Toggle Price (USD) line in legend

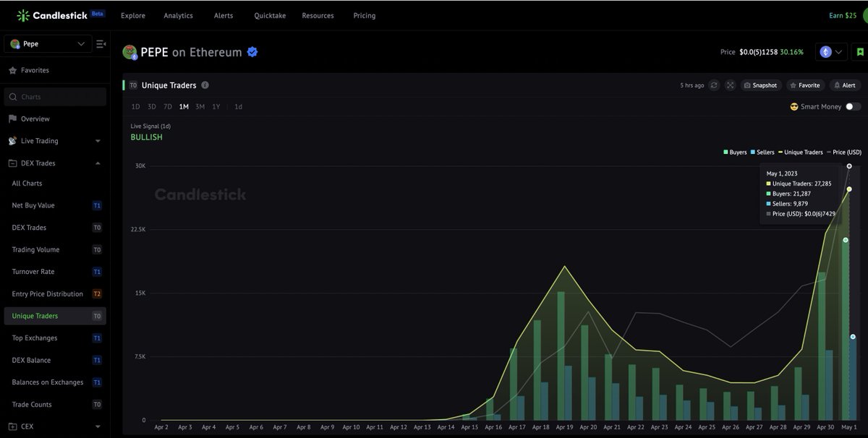(844, 153)
